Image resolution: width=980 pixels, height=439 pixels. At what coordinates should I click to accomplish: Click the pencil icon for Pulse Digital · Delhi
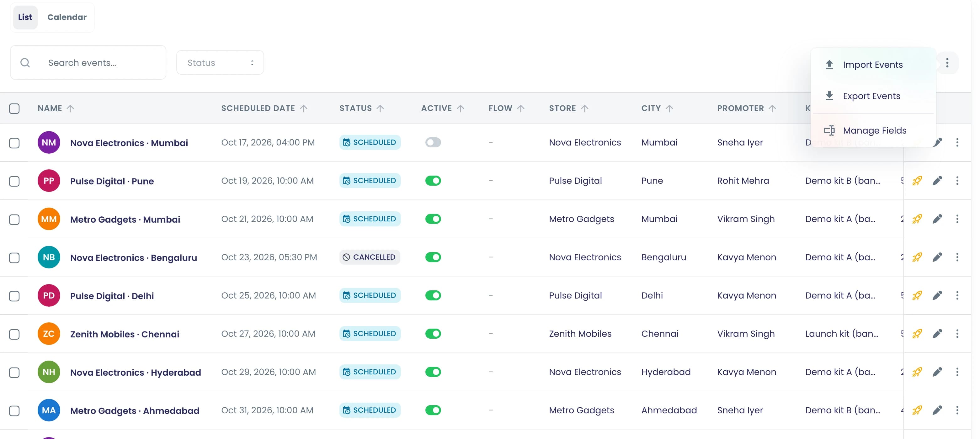pyautogui.click(x=937, y=296)
